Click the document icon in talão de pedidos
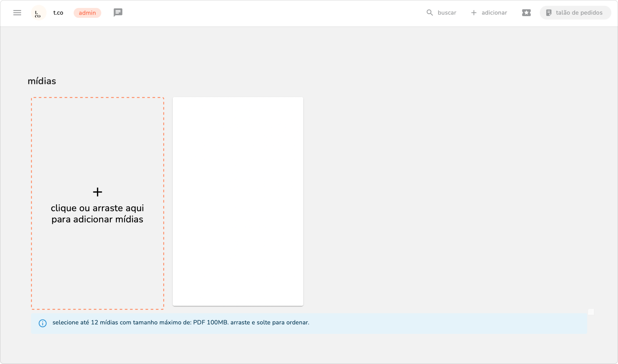618x364 pixels. (x=548, y=13)
